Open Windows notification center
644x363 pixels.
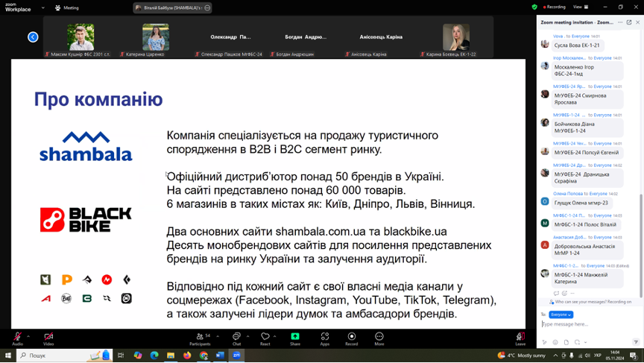click(634, 356)
